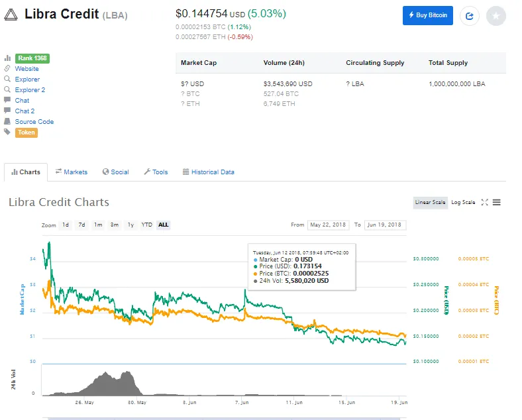Click the speech bubble icon beside Chat
This screenshot has width=522, height=420.
(x=7, y=100)
